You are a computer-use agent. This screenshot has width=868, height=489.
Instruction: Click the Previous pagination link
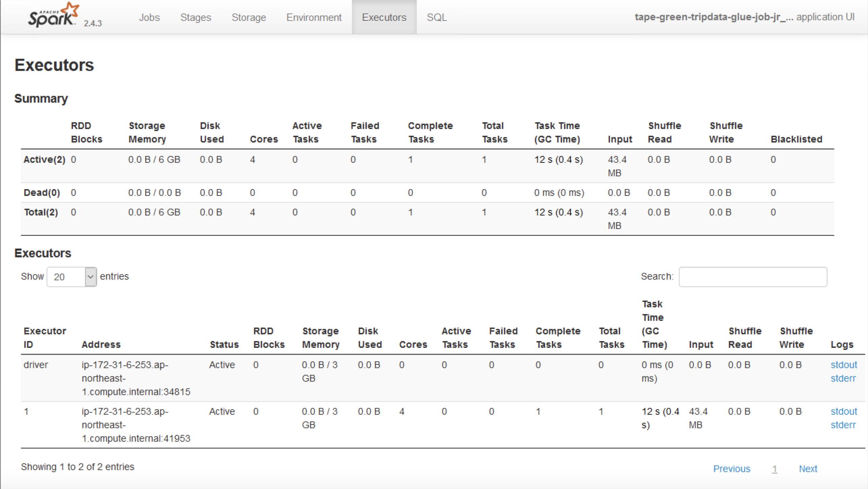pyautogui.click(x=732, y=468)
